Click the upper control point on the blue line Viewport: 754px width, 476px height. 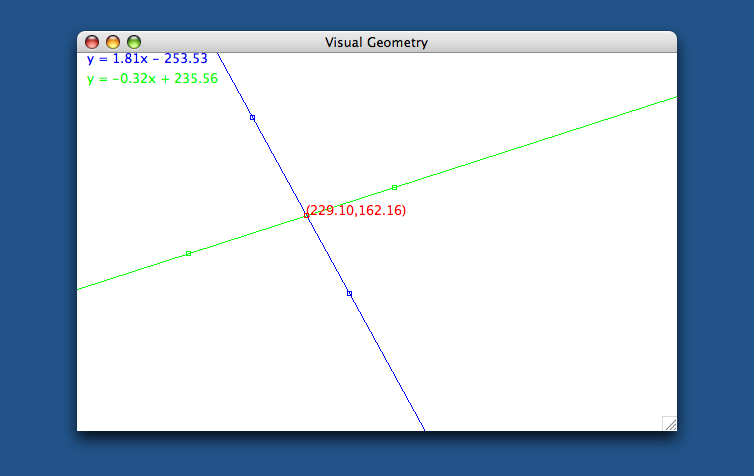pos(252,118)
